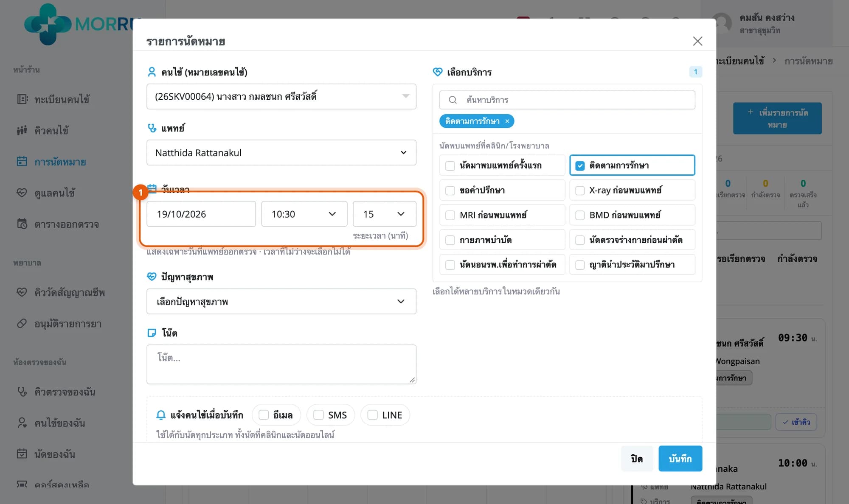
Task: Close the รายการนัดหมาย dialog with X
Action: pos(697,41)
